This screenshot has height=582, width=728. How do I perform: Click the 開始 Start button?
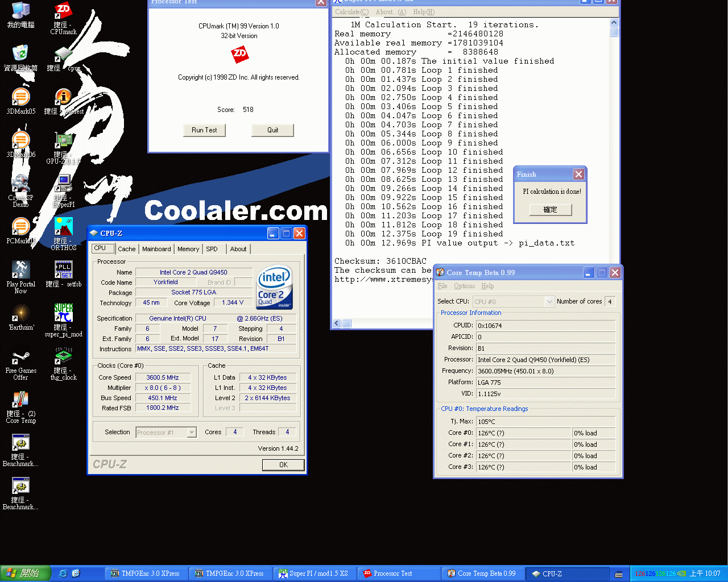point(26,573)
